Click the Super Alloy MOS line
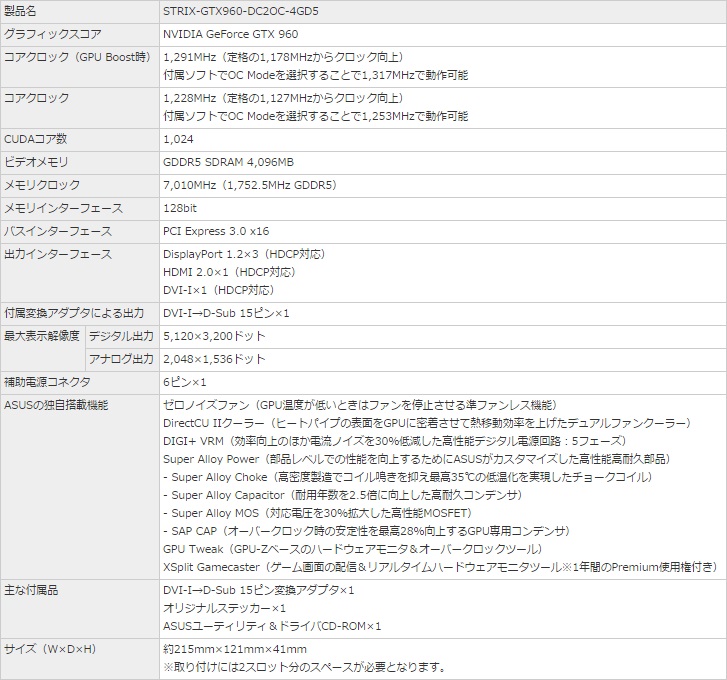The image size is (727, 680). pos(318,513)
